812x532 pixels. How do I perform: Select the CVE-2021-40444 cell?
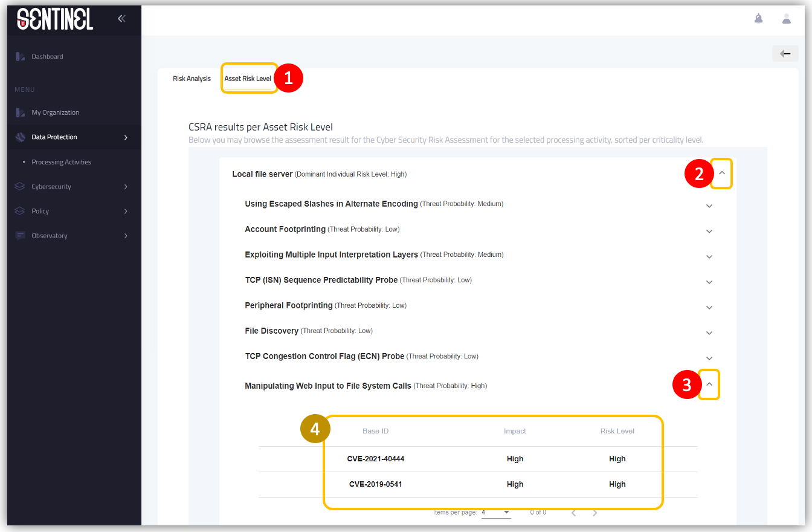[376, 459]
